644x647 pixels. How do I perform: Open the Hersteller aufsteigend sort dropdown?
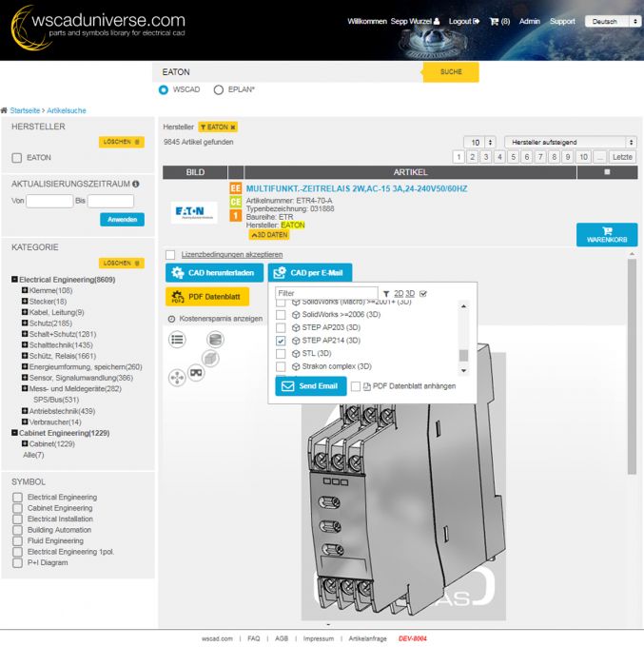pyautogui.click(x=571, y=143)
